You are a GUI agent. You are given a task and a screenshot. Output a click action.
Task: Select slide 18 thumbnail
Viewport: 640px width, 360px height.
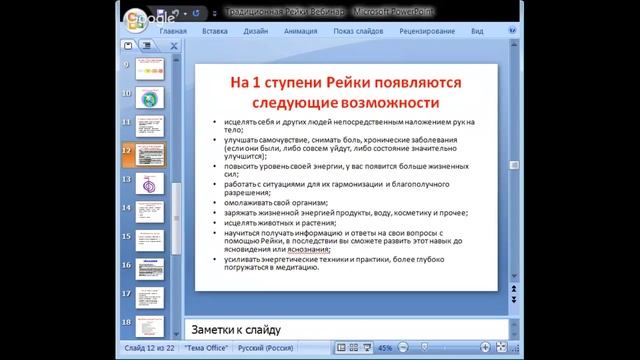click(x=150, y=326)
